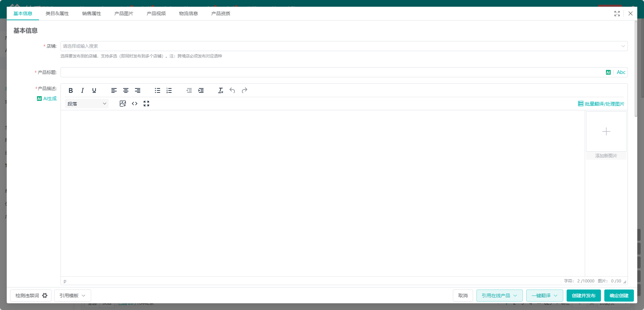Click the Abc icon in the title field
The width and height of the screenshot is (644, 310).
(621, 72)
